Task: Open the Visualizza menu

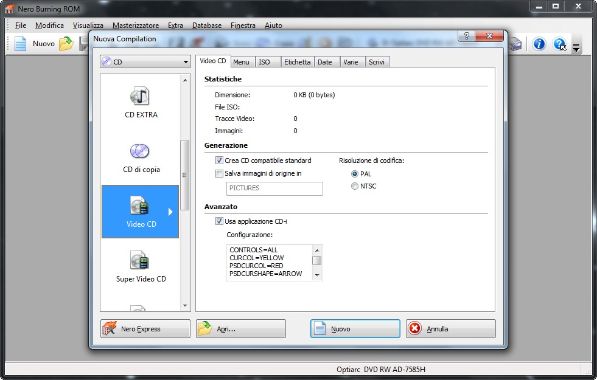Action: pos(88,25)
